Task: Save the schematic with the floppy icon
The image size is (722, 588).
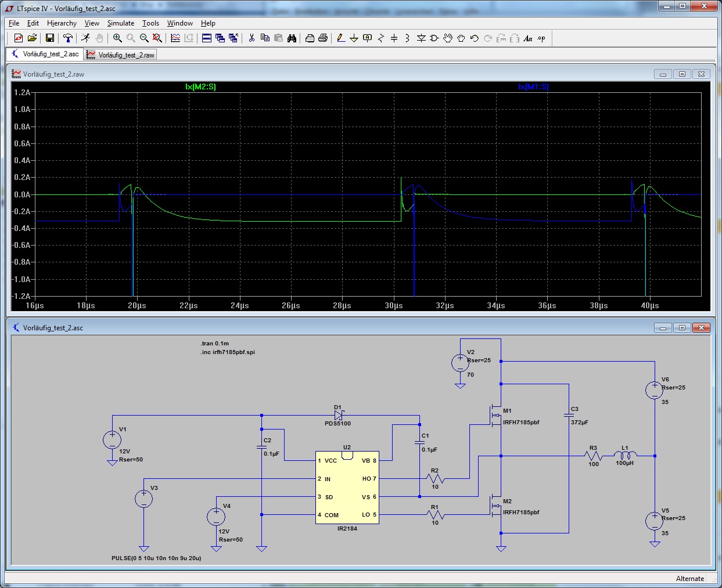Action: (50, 38)
